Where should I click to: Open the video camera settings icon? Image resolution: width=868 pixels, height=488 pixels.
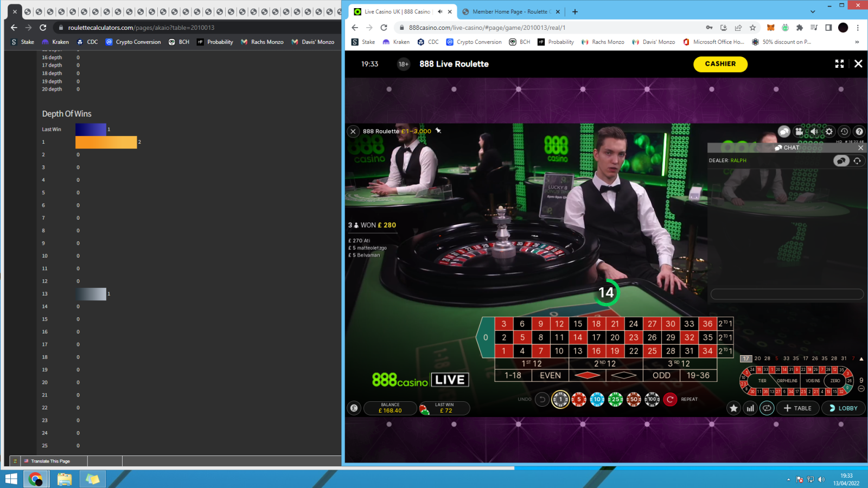coord(799,131)
